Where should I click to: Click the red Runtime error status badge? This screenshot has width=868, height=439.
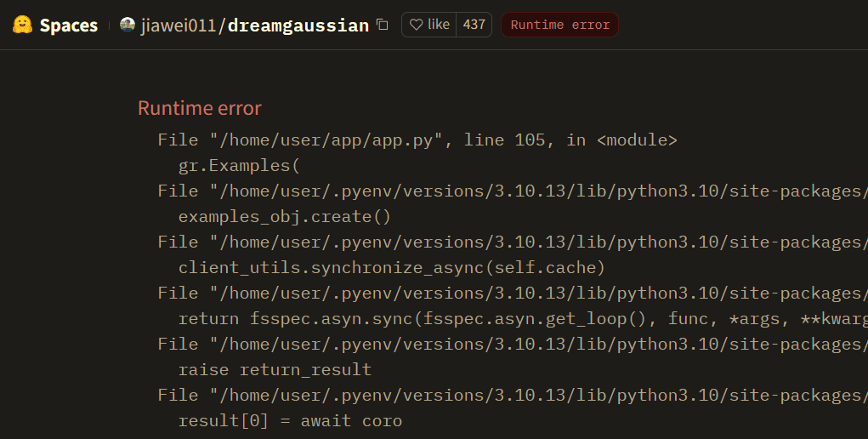pos(559,25)
